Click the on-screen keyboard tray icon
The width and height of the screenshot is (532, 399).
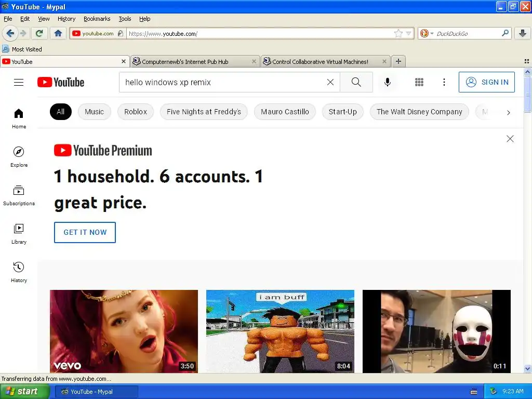point(474,392)
